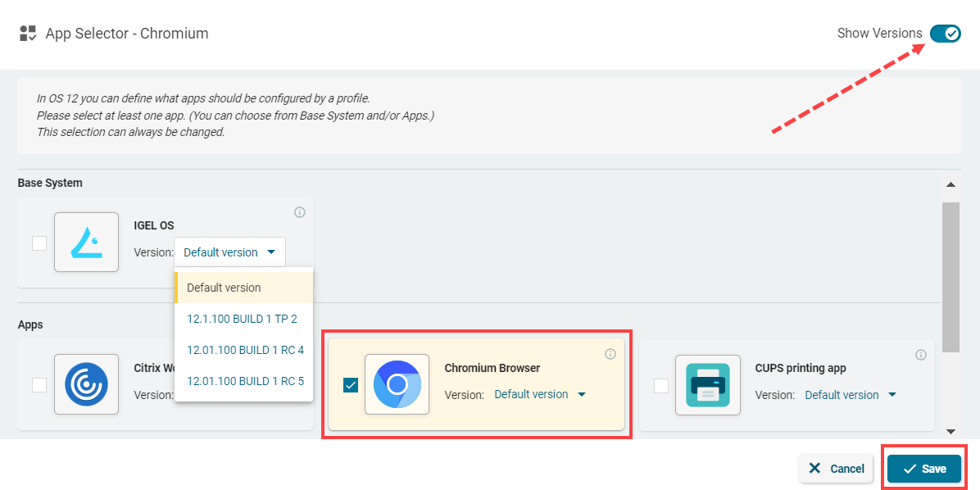Collapse the IGEL OS version dropdown
This screenshot has width=980, height=490.
229,252
